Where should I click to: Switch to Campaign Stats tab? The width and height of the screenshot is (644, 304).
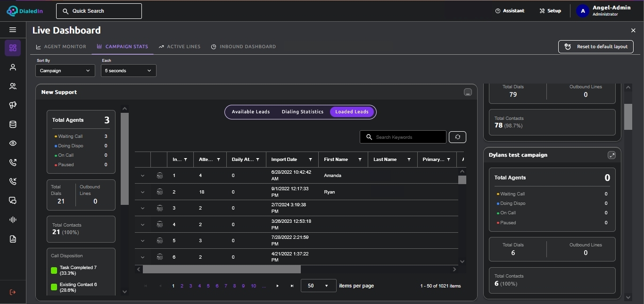pos(122,47)
